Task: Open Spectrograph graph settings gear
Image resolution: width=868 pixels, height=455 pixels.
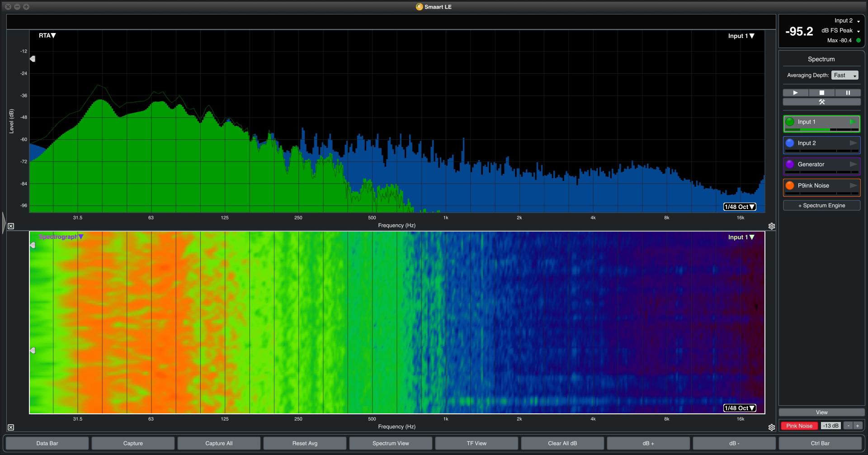Action: coord(772,427)
